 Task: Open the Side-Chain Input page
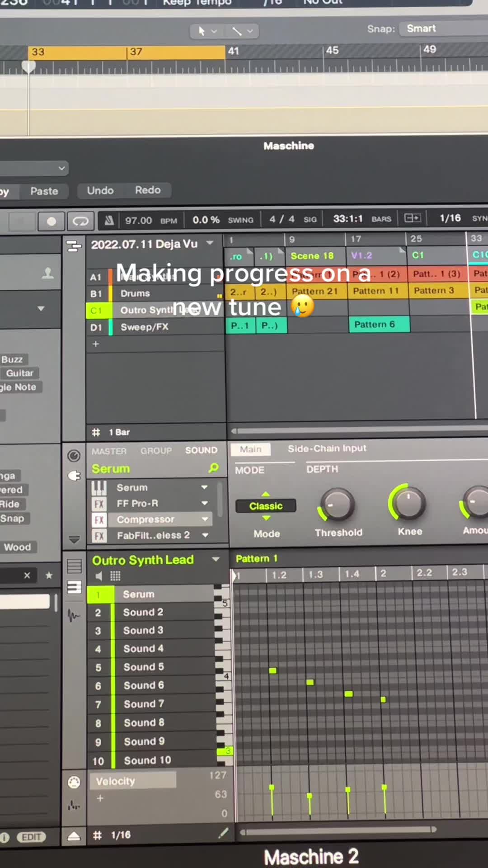point(327,448)
